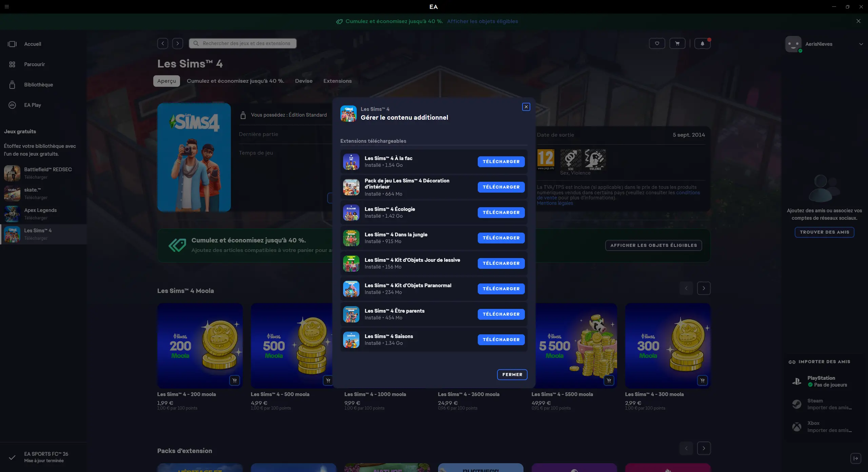
Task: Select Les Sims 4 in sidebar list
Action: [x=43, y=234]
